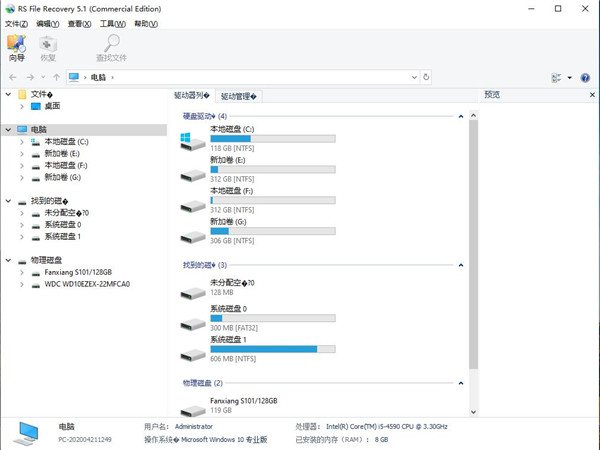The width and height of the screenshot is (600, 450).
Task: Click the Recovery (恢复) toolbar icon
Action: click(x=48, y=48)
